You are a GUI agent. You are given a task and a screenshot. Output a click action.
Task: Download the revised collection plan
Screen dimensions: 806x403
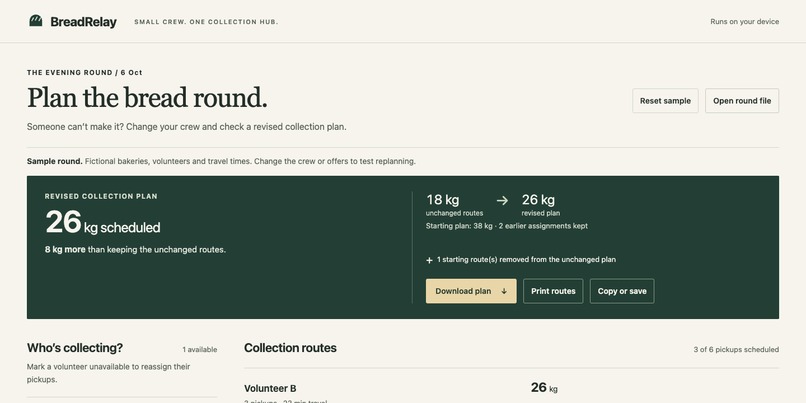(x=471, y=291)
